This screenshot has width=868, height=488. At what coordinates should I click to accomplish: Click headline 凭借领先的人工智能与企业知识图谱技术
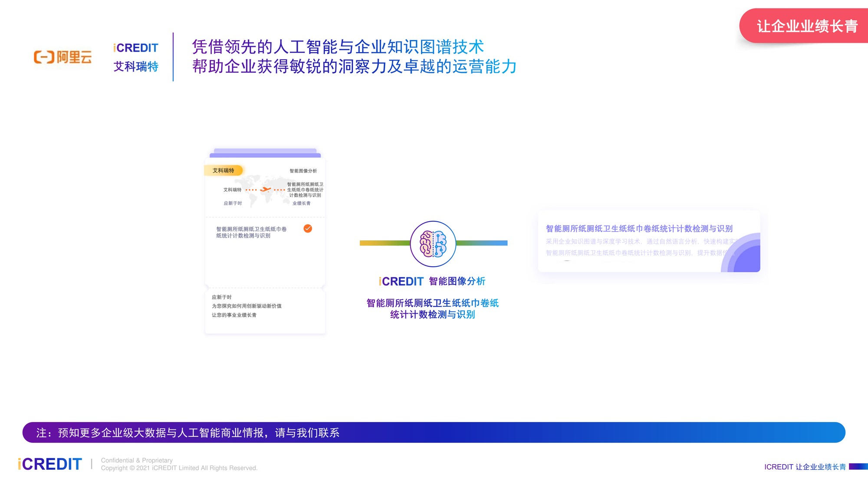click(338, 47)
